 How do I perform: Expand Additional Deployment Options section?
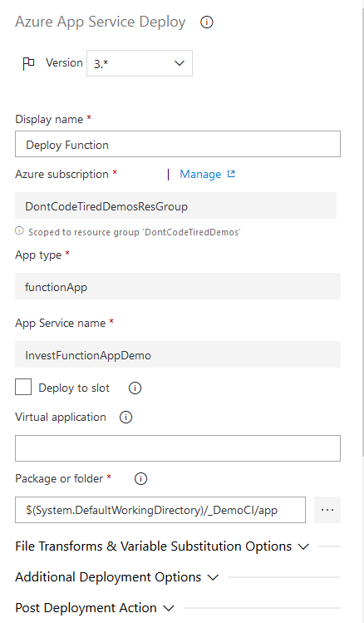[x=116, y=577]
